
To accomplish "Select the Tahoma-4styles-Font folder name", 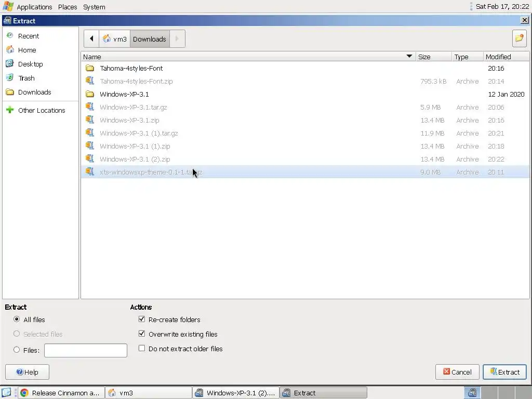I will click(x=131, y=68).
